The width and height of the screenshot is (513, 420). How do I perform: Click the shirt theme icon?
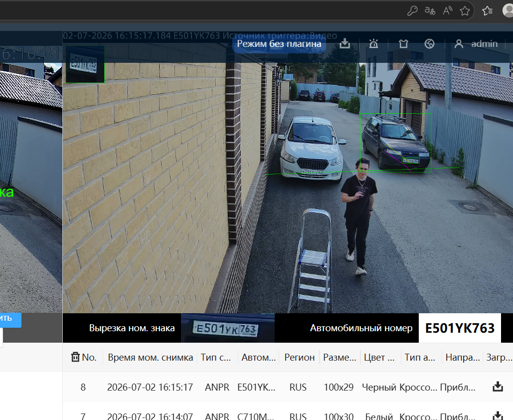(x=403, y=43)
